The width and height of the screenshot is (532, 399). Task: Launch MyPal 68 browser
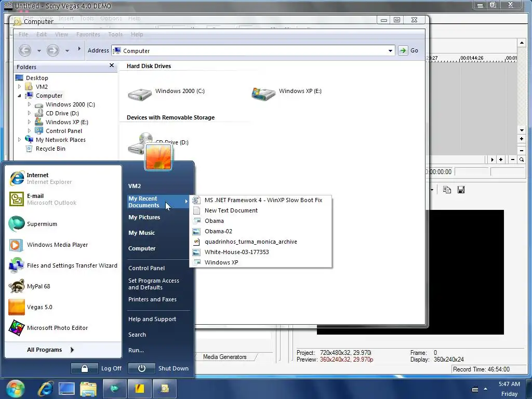point(63,286)
